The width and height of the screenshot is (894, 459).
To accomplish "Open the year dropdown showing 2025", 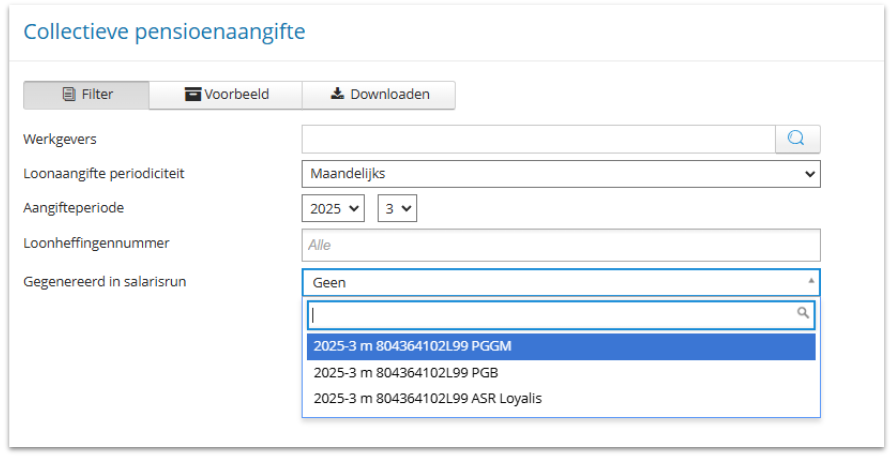I will [x=334, y=208].
